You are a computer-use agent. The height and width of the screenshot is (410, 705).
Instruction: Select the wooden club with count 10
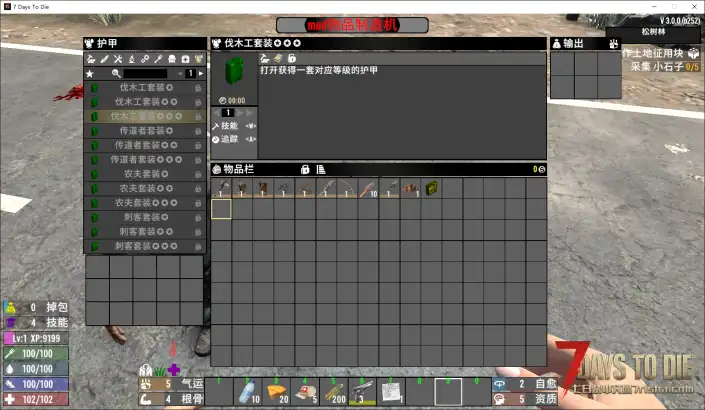coord(368,188)
